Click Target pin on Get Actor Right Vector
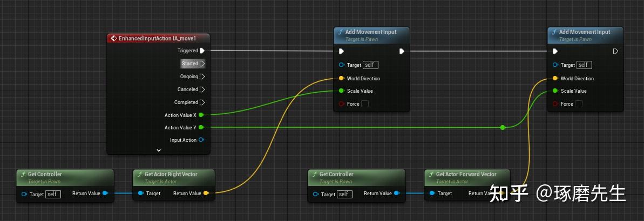644x221 pixels. pos(140,193)
